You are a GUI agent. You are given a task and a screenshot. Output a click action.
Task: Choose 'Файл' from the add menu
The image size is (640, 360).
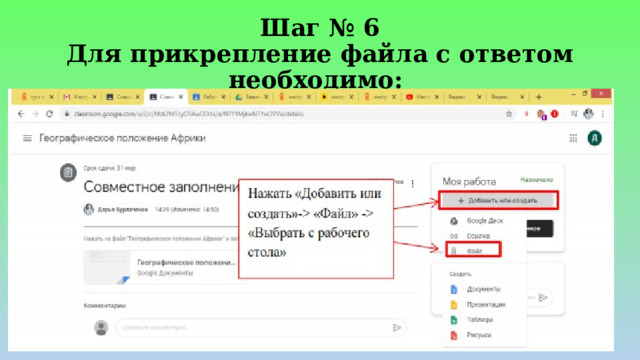point(473,250)
